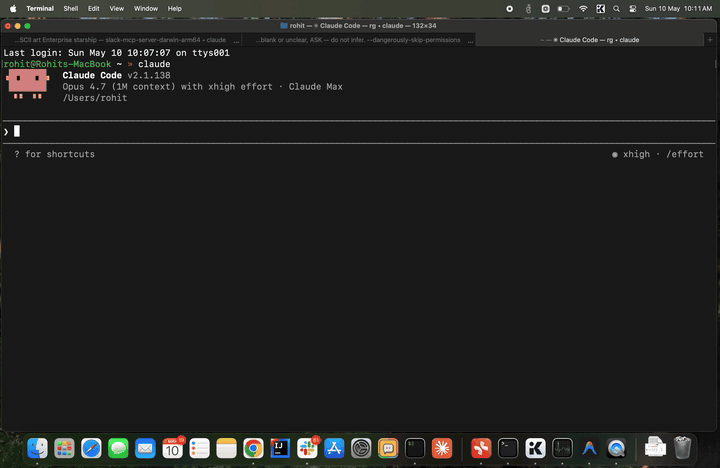Launch Safari from the Dock

pyautogui.click(x=91, y=448)
